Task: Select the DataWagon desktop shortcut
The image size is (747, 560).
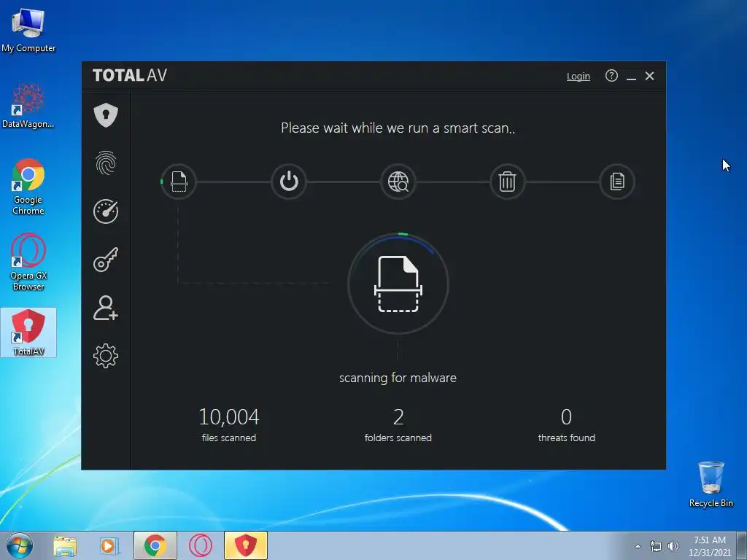Action: (x=28, y=106)
